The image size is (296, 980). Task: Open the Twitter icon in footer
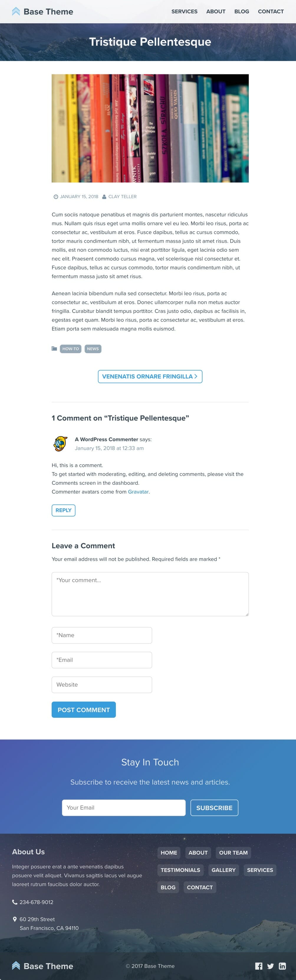[270, 966]
